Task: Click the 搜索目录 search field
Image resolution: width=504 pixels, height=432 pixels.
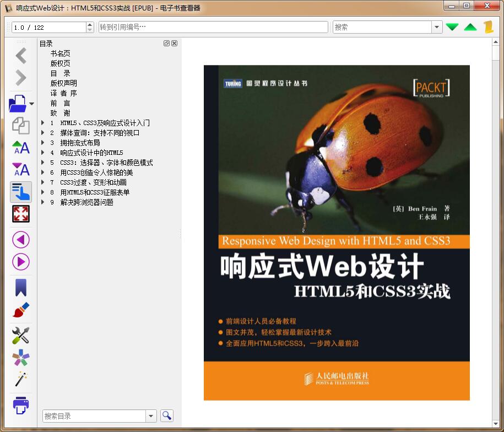Action: click(94, 416)
